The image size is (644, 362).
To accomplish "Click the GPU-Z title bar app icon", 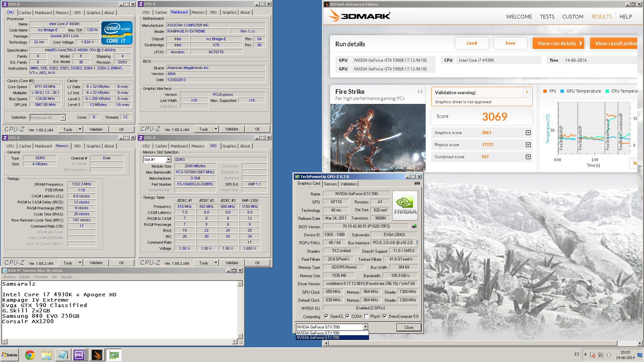I will [x=297, y=177].
